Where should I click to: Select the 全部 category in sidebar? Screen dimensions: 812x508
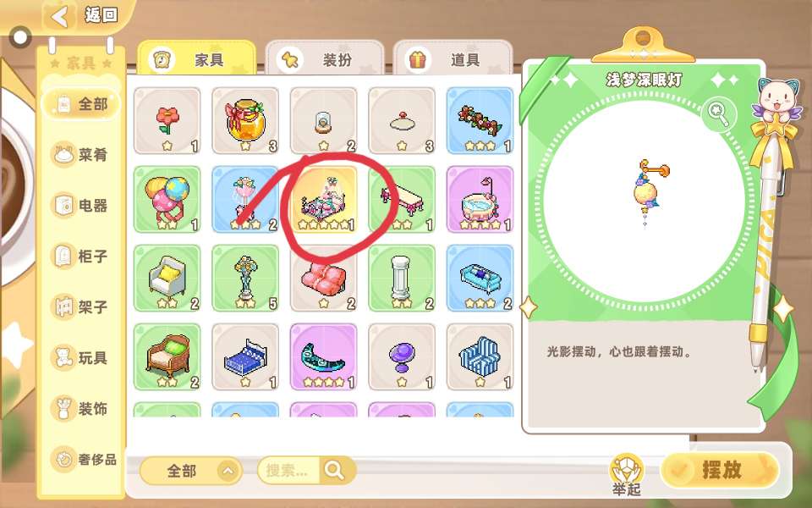(x=81, y=104)
